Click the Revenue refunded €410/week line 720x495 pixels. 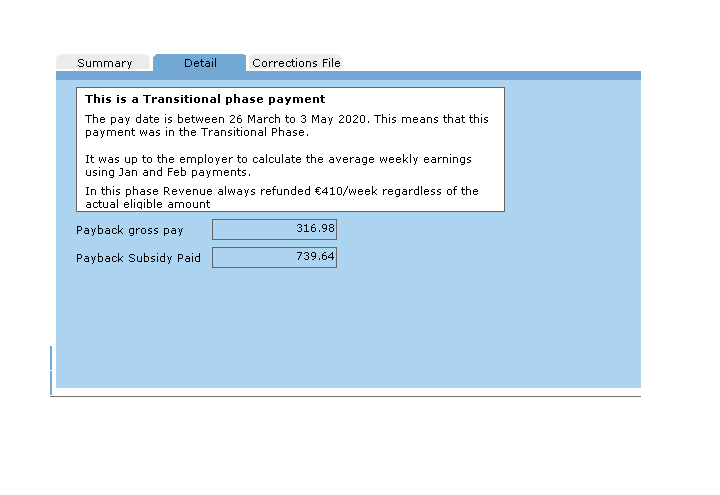[x=281, y=191]
